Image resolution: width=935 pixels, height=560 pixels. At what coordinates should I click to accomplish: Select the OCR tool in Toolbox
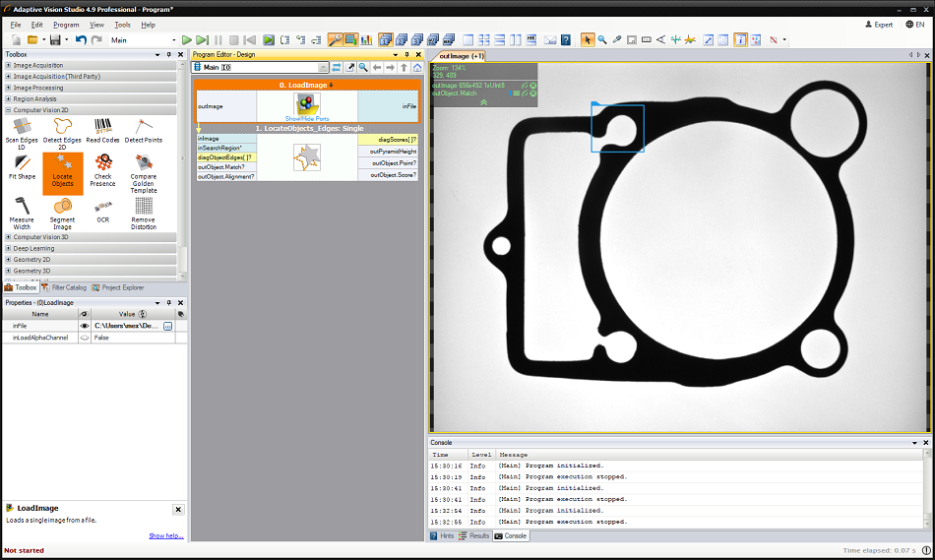pos(102,209)
